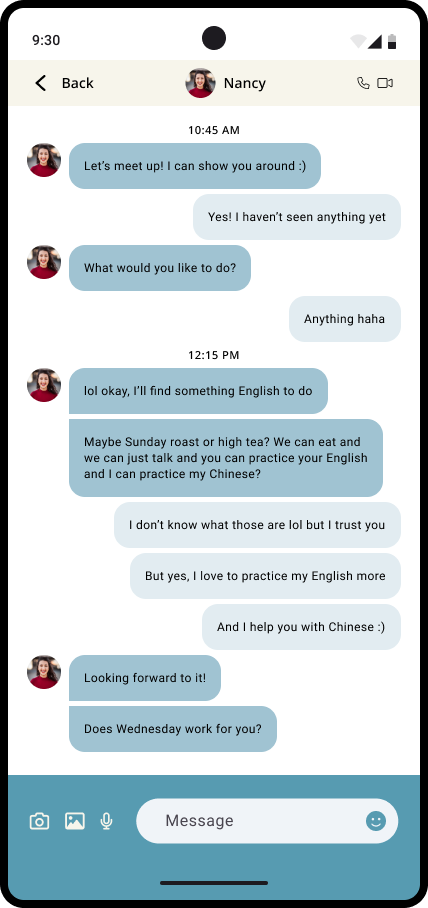This screenshot has height=908, width=428.
Task: Tap Nancy's header profile picture
Action: [200, 83]
